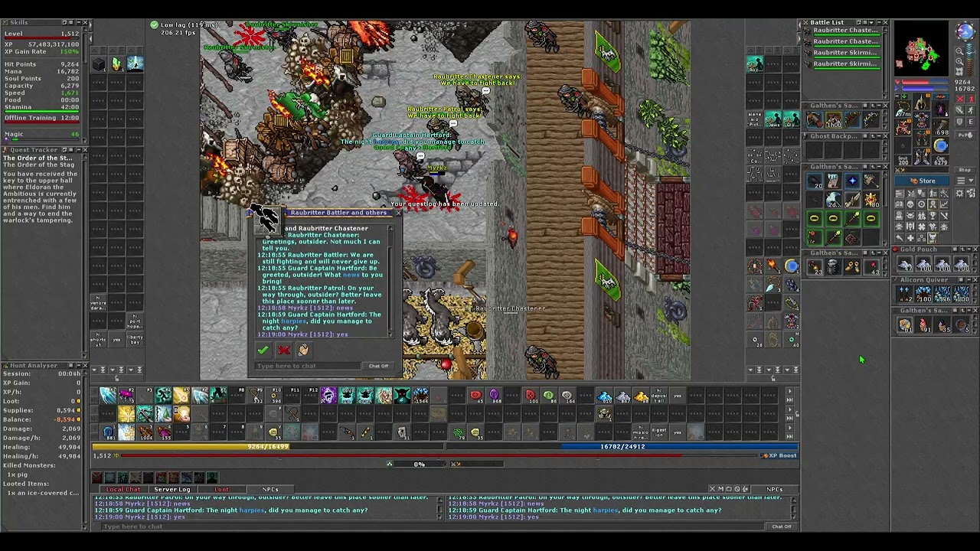
Task: Adjust the minimap floor level slider
Action: pyautogui.click(x=969, y=60)
